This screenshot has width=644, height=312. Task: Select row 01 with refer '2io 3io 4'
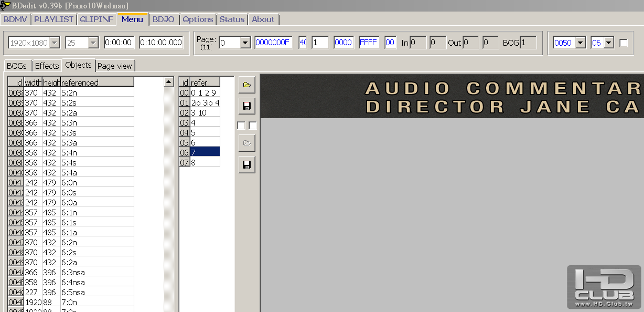pyautogui.click(x=200, y=102)
